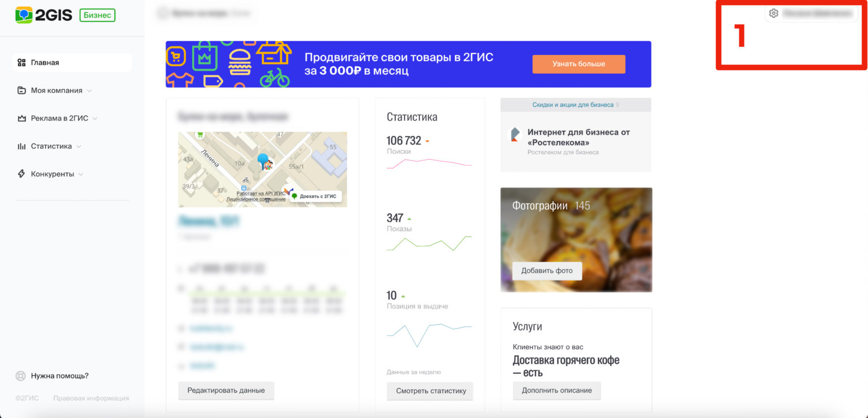The width and height of the screenshot is (868, 418).
Task: Click Смотреть статистику button
Action: tap(430, 391)
